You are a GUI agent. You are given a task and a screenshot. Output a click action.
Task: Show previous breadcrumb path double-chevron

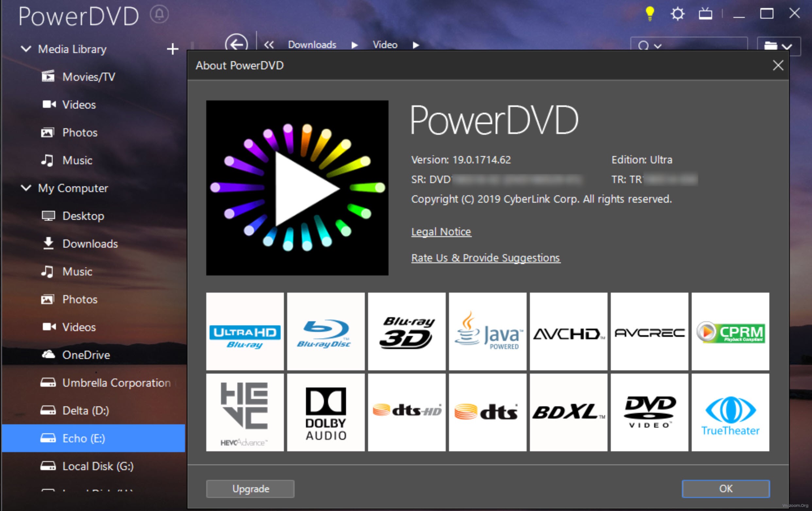tap(269, 44)
